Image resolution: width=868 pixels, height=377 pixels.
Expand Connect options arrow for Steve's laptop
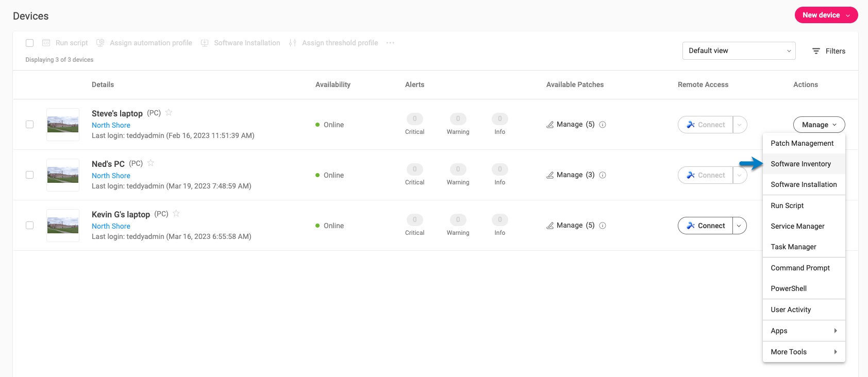740,125
